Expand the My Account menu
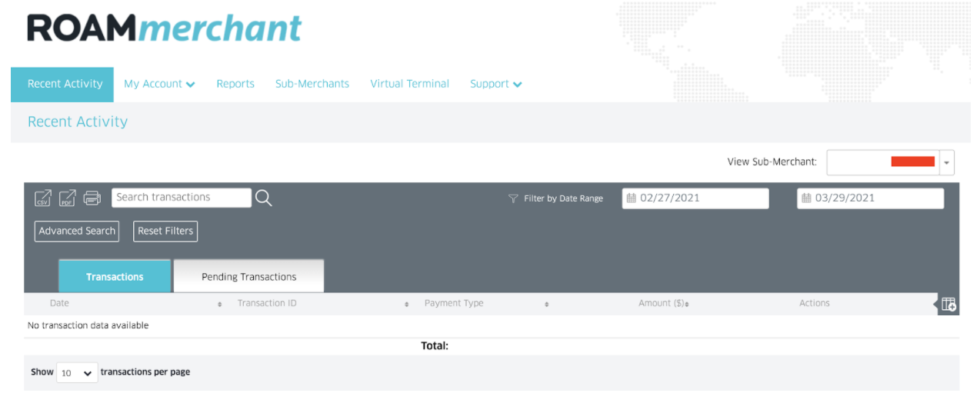This screenshot has width=980, height=403. click(159, 84)
